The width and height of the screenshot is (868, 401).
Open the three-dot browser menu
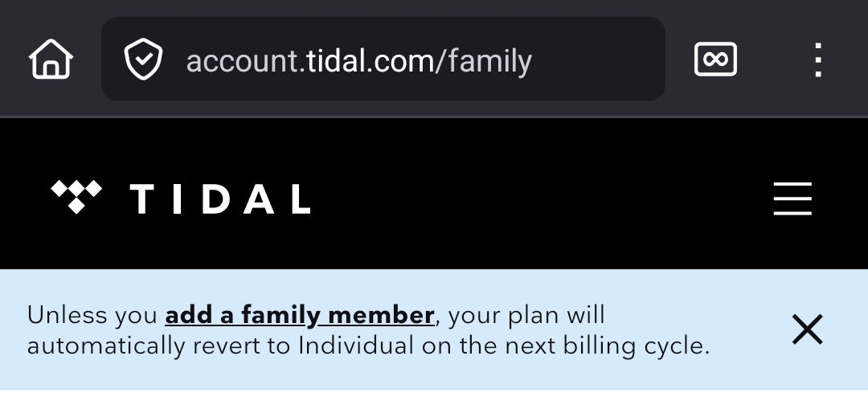click(817, 59)
